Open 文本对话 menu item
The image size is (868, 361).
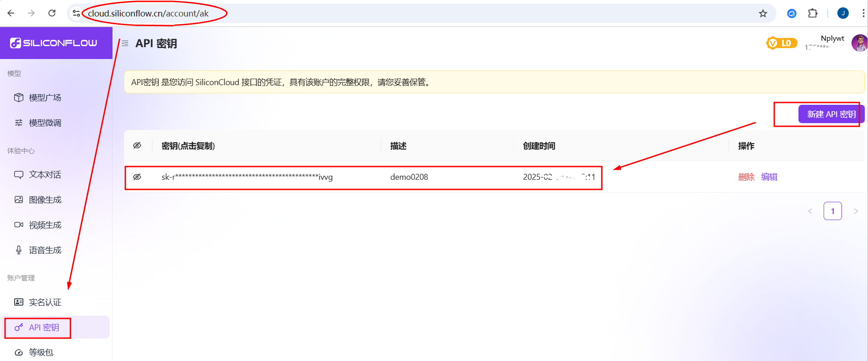(56, 174)
